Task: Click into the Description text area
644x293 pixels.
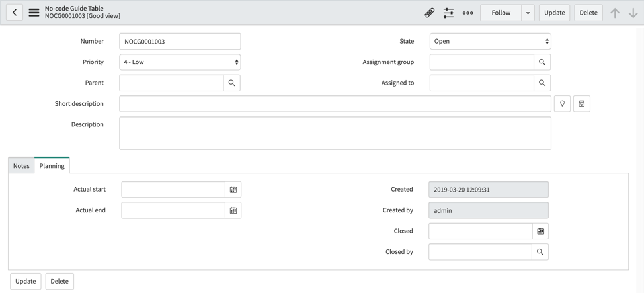Action: 335,134
